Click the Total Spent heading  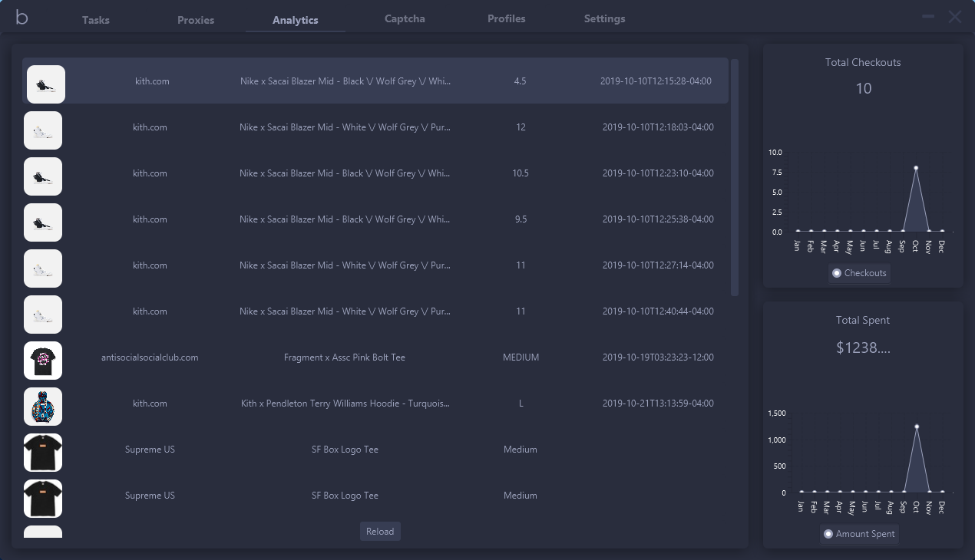point(863,320)
